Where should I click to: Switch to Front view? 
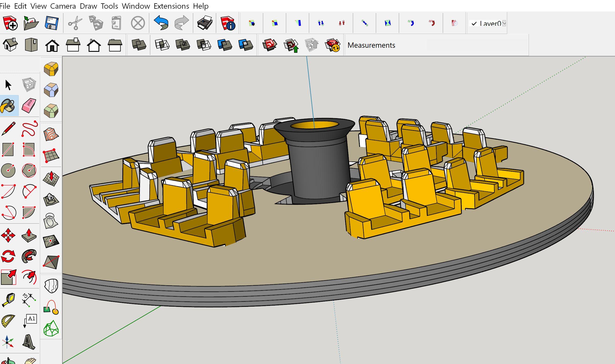coord(52,45)
